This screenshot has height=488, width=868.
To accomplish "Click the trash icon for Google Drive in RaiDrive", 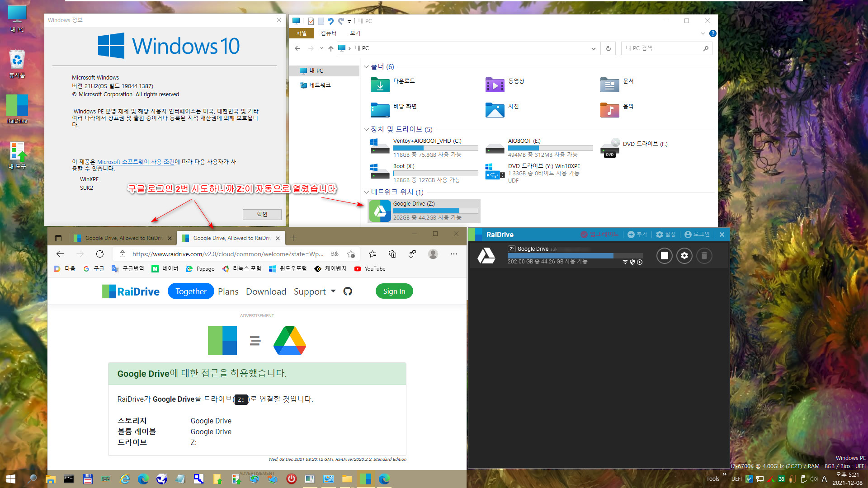I will click(x=704, y=256).
